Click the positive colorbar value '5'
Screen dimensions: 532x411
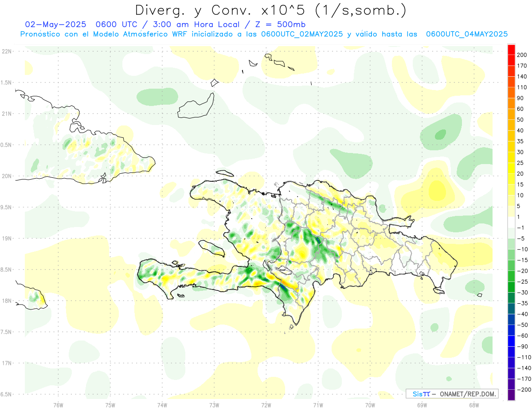[519, 207]
